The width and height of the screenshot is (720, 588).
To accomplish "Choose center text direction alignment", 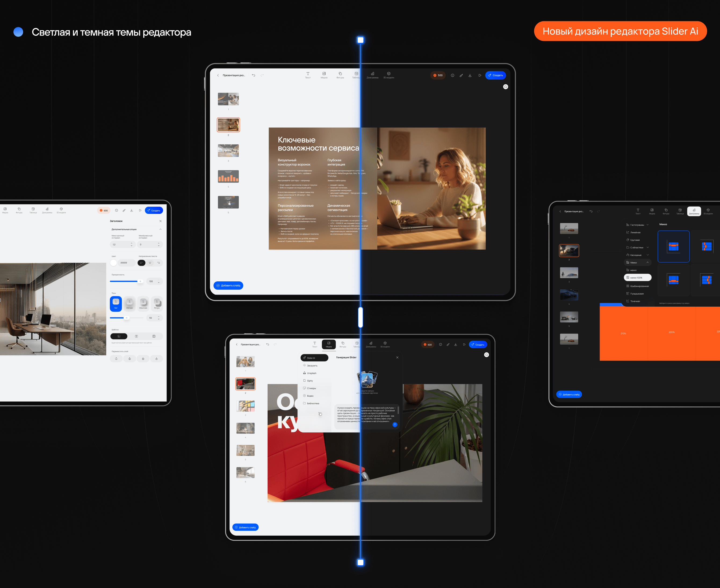I will (150, 263).
